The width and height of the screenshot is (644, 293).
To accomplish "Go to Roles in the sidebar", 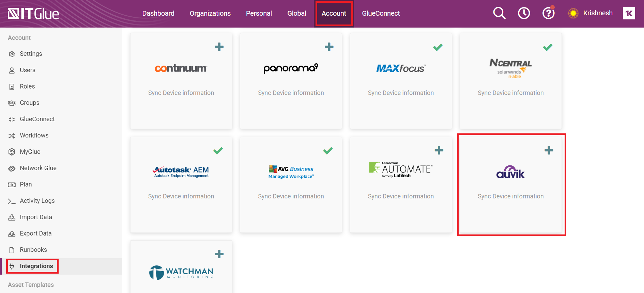I will 27,86.
